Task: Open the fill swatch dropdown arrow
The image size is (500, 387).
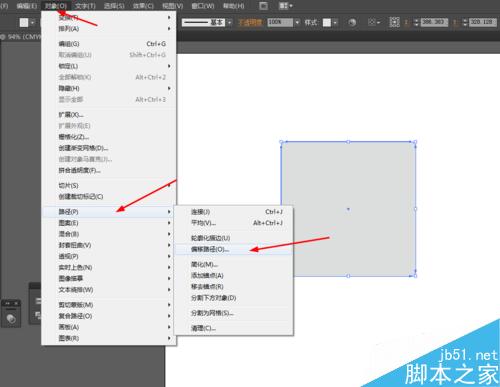Action: tap(32, 22)
